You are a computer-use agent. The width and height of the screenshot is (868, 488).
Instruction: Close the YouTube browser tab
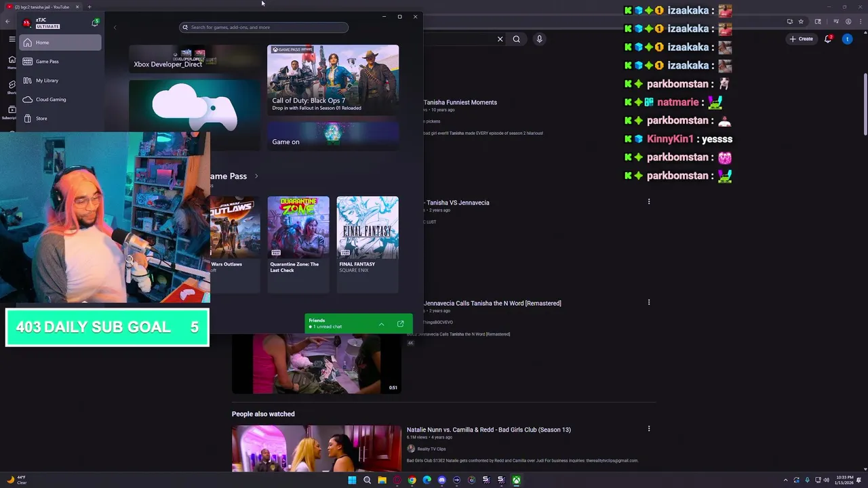click(x=77, y=7)
